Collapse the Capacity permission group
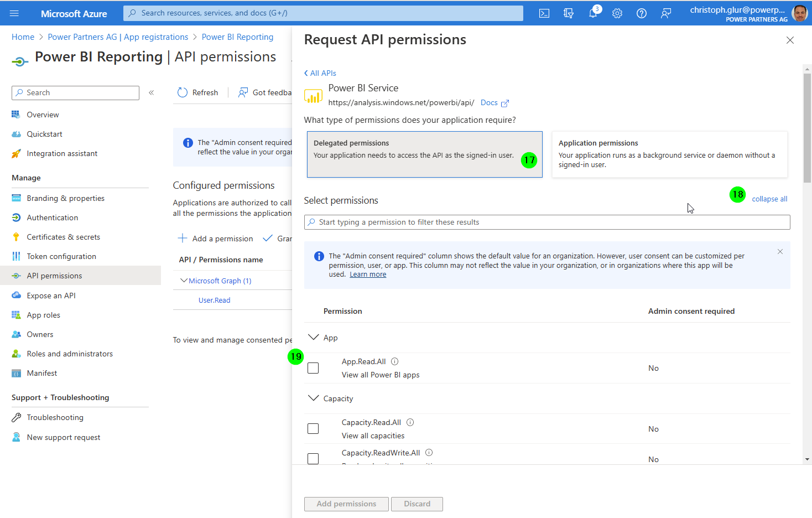 313,398
